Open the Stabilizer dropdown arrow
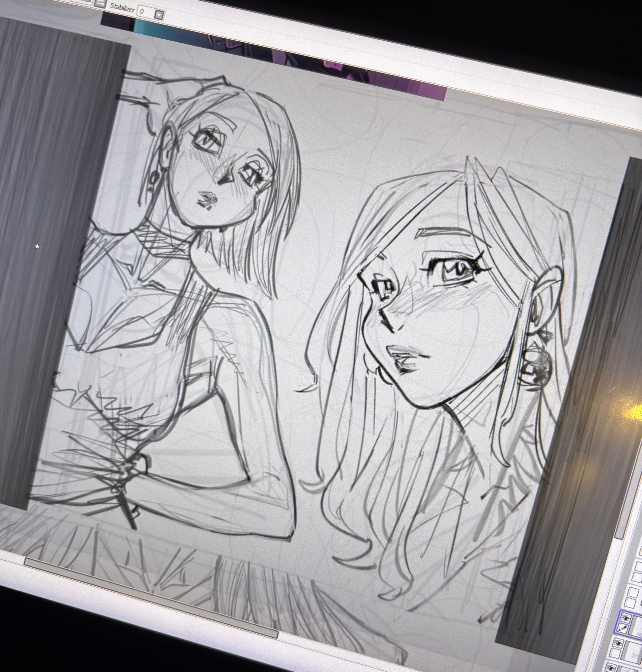Viewport: 642px width, 672px height. [x=159, y=15]
